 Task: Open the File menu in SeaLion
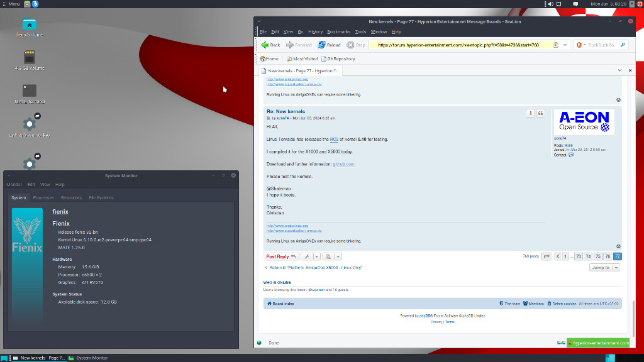click(x=264, y=31)
